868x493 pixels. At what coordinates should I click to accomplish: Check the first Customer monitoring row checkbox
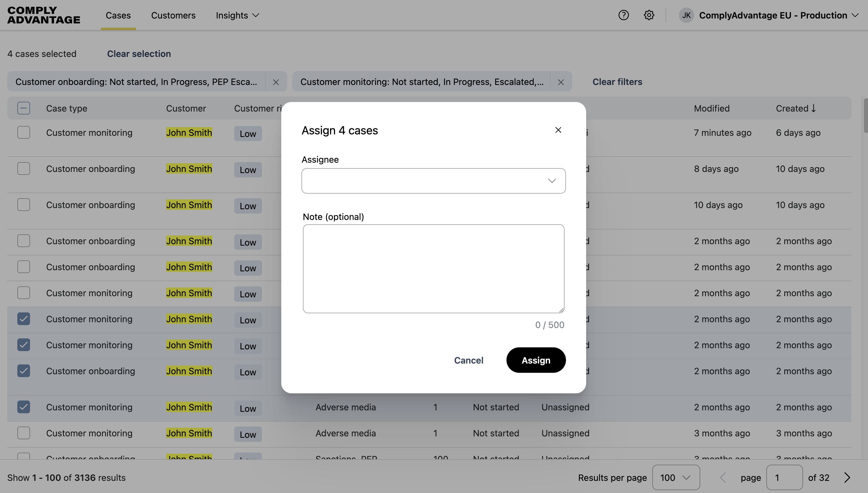[x=24, y=132]
